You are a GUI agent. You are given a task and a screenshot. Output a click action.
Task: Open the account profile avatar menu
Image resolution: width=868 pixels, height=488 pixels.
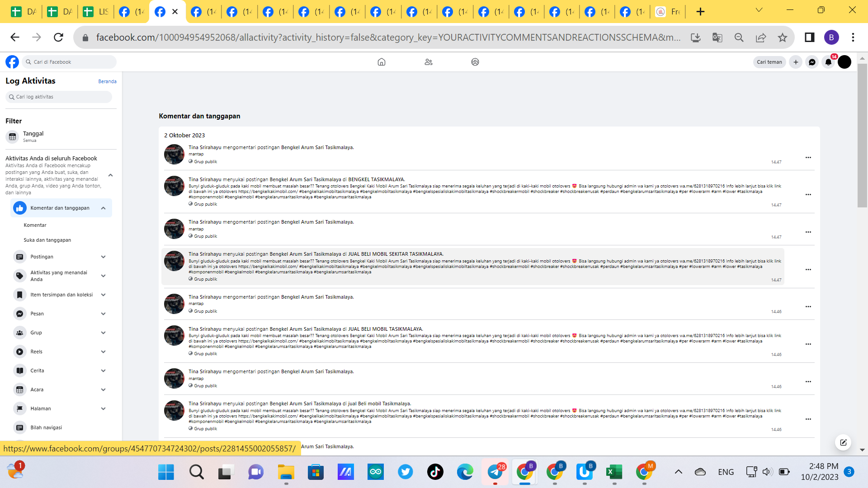[x=844, y=62]
